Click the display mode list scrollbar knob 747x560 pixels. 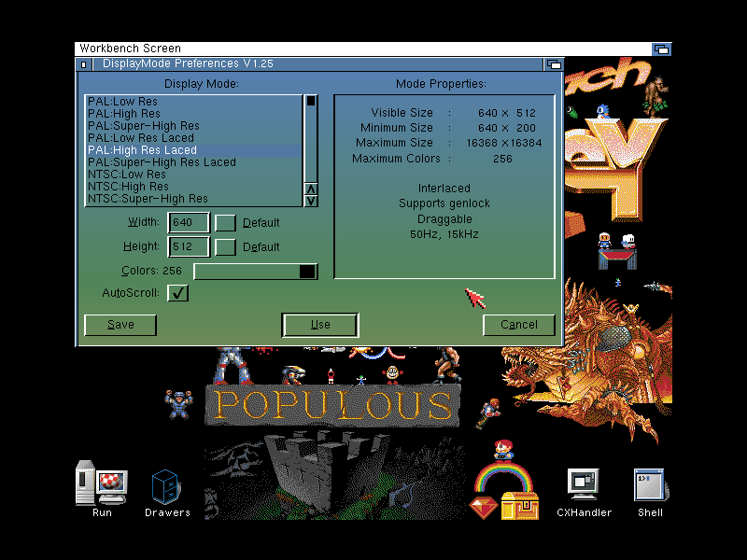(311, 101)
